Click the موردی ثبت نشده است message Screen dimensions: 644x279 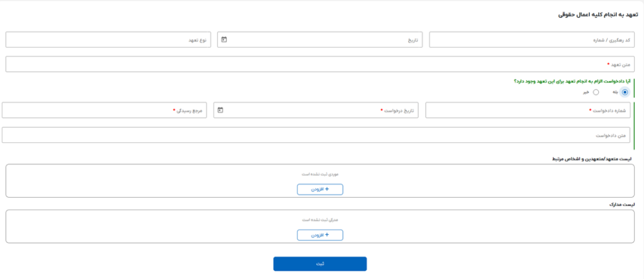[x=320, y=173]
